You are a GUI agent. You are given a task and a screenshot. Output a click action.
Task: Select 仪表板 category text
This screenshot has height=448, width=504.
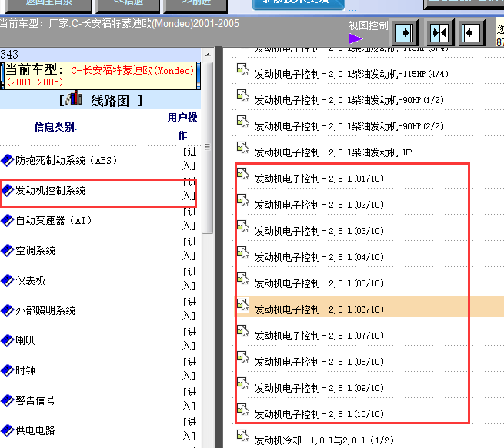click(x=31, y=280)
